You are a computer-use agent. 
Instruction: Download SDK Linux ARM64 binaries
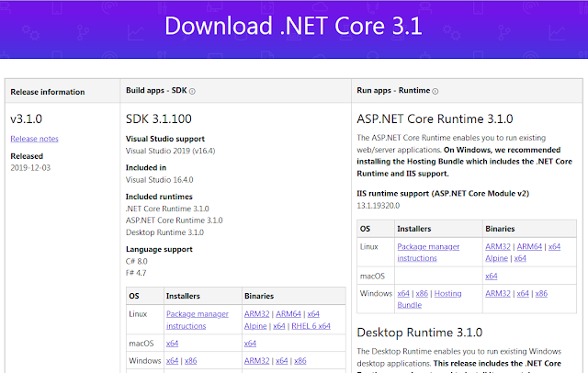click(288, 314)
